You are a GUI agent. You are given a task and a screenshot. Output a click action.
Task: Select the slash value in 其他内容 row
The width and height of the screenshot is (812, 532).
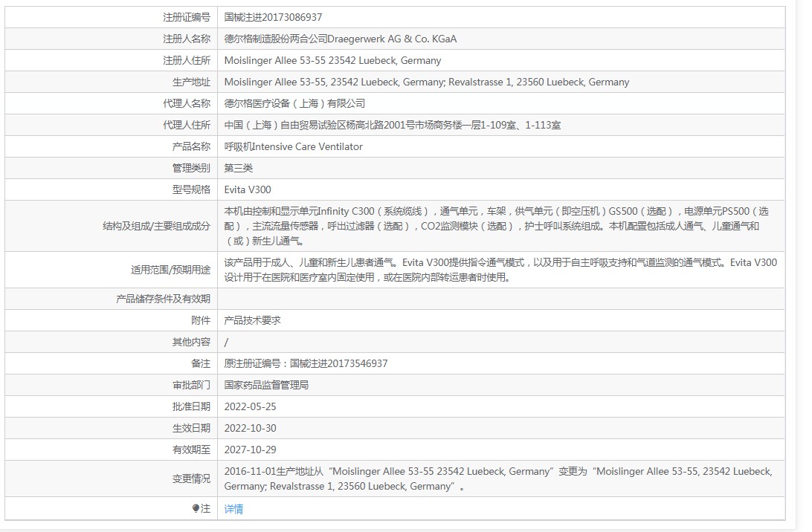pos(226,343)
